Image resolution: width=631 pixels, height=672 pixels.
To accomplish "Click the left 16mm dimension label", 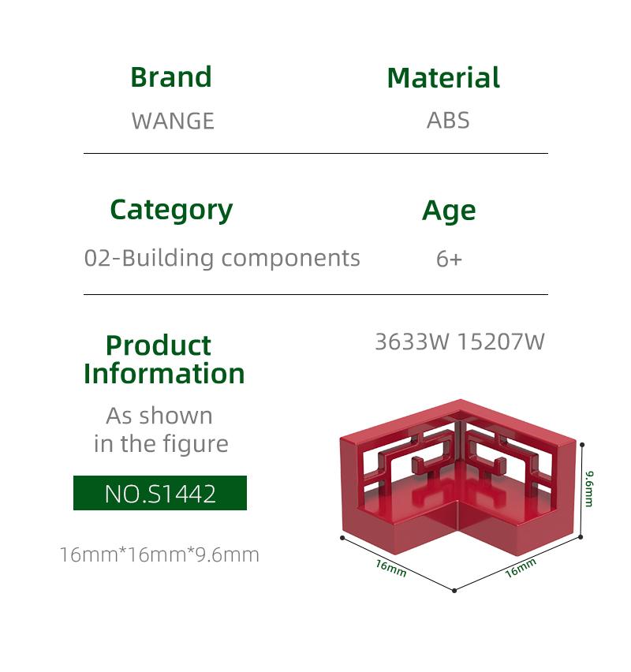I will (x=390, y=568).
